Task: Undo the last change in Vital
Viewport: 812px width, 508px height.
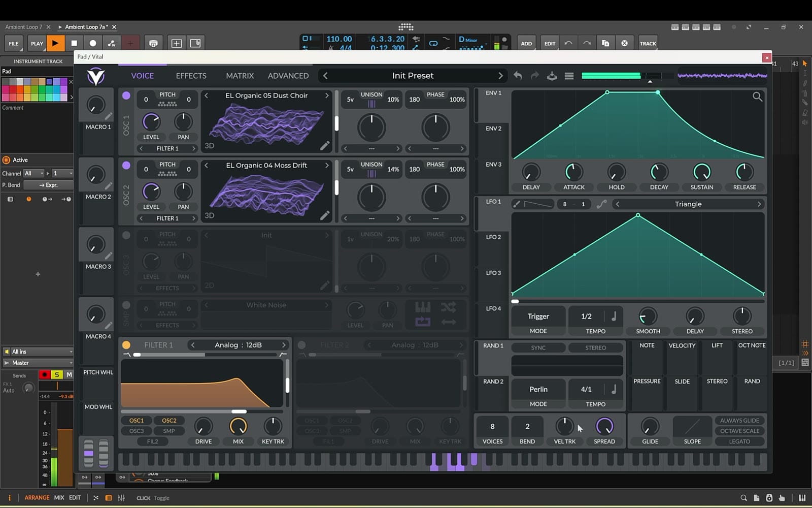Action: point(518,76)
